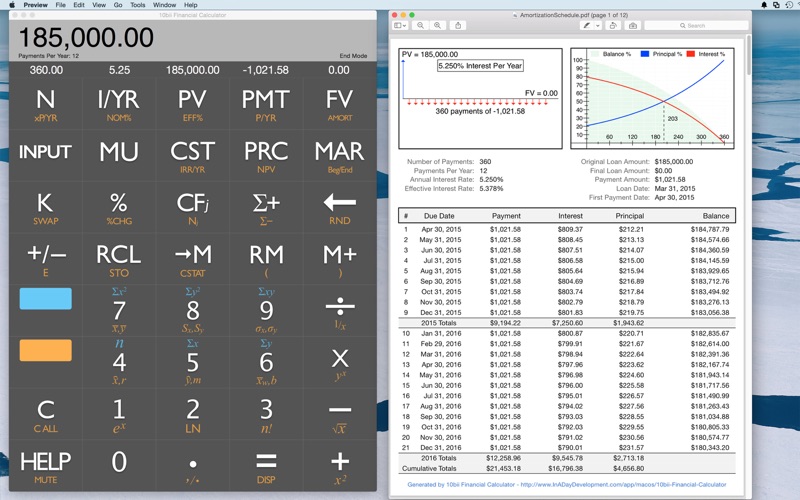The height and width of the screenshot is (500, 800).
Task: Tap the CST key
Action: coord(192,156)
